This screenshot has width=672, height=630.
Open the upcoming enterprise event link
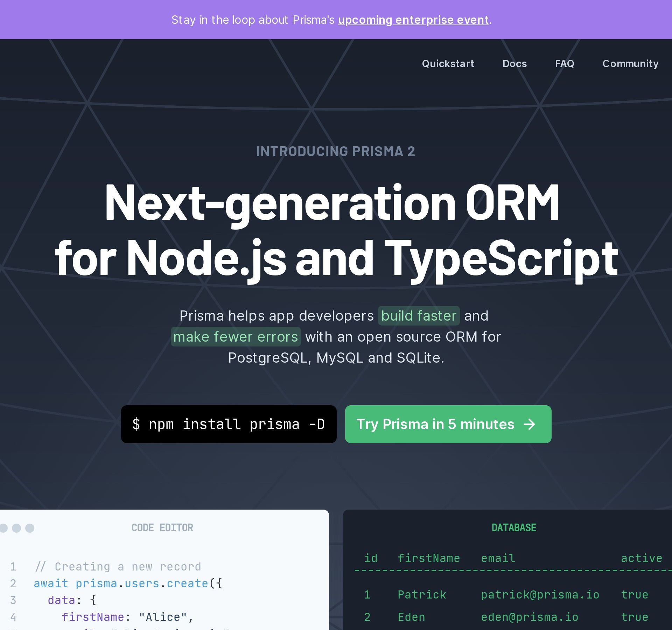point(413,20)
